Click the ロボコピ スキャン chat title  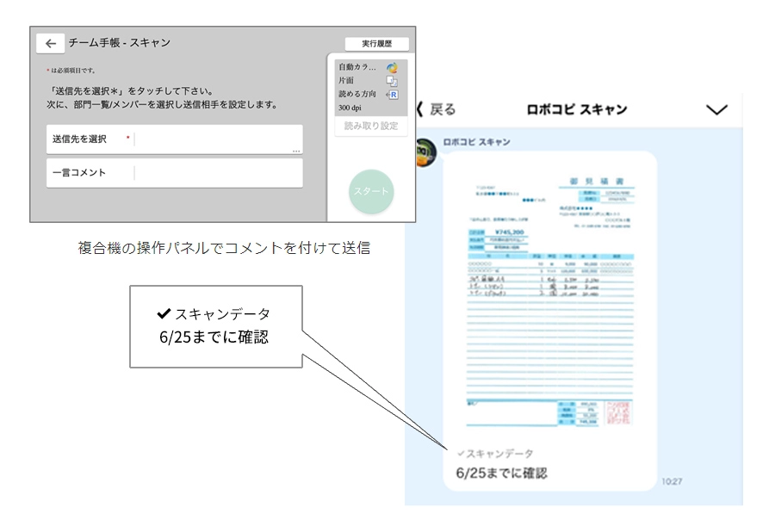(x=576, y=109)
